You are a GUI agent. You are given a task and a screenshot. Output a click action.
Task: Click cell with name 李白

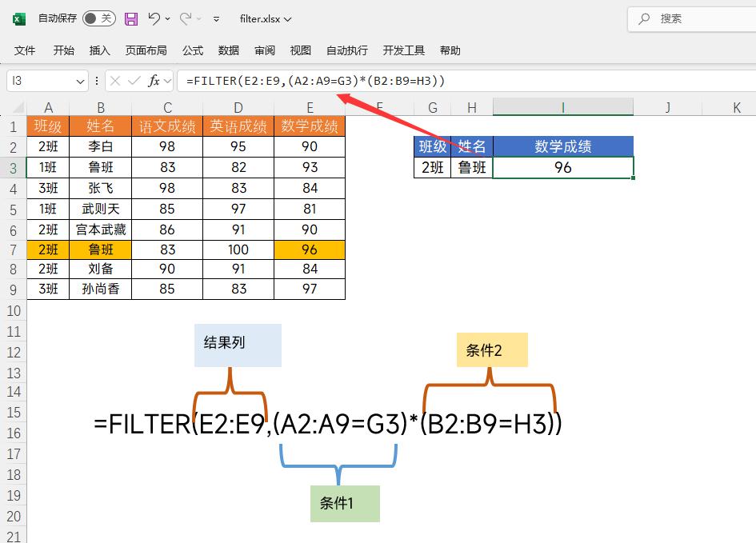click(x=100, y=146)
